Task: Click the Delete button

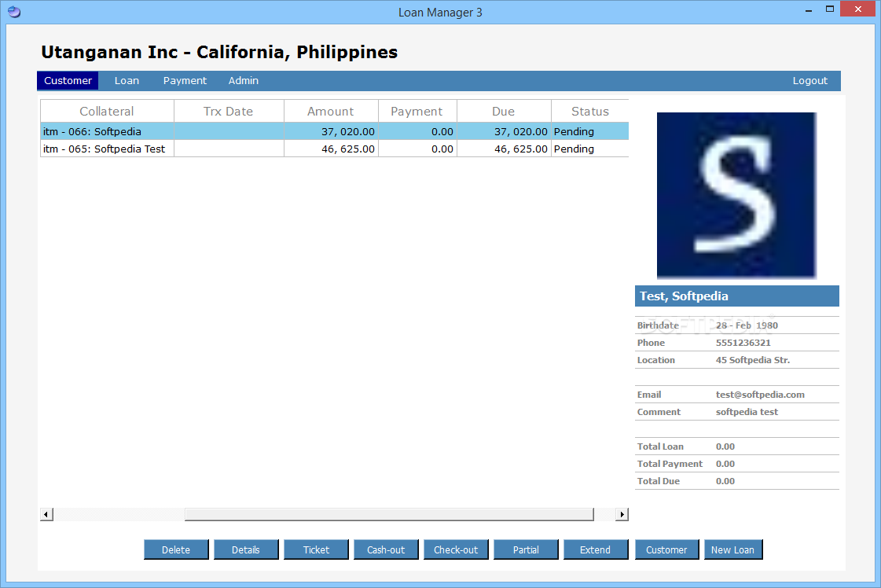Action: pos(176,549)
